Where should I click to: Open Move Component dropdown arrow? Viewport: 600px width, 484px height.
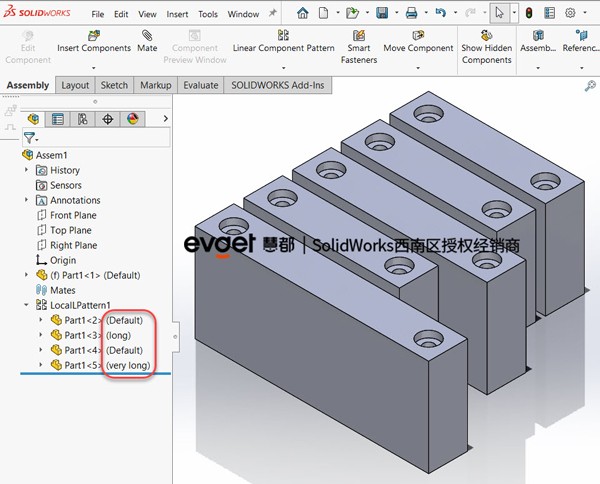418,68
